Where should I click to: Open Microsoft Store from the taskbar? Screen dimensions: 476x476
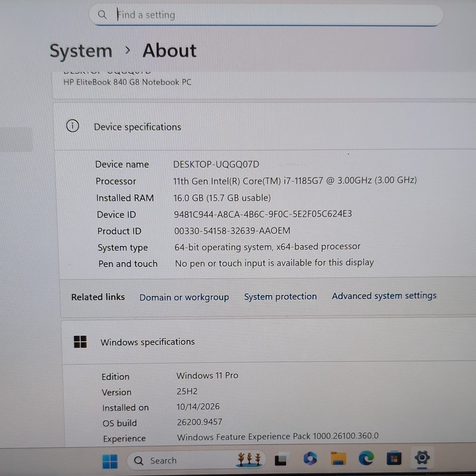(394, 458)
